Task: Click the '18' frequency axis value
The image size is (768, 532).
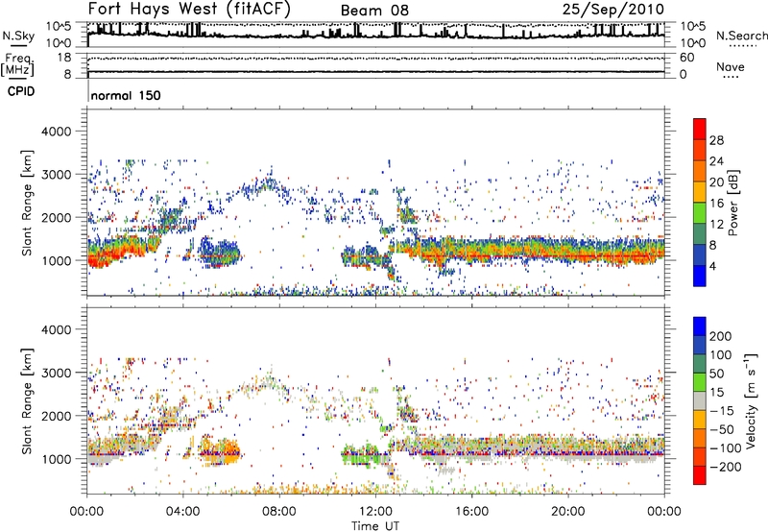Action: (x=64, y=58)
